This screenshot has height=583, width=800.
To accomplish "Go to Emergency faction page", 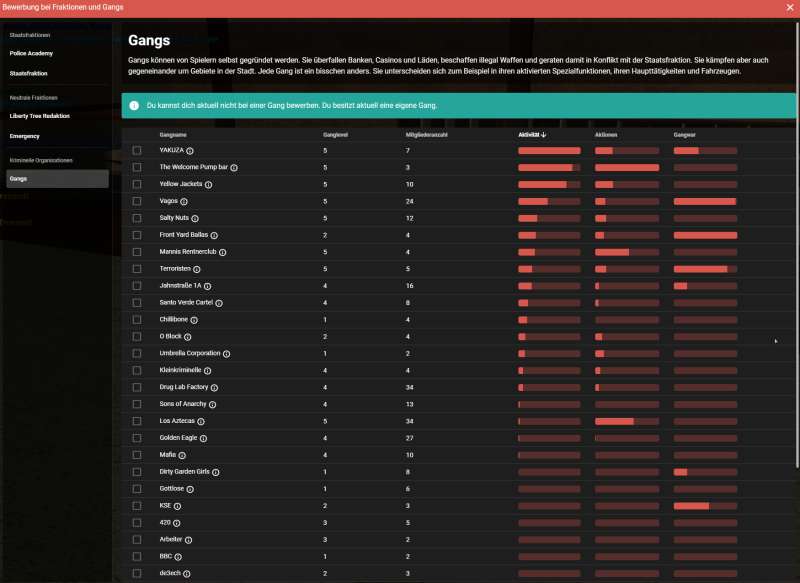I will coord(25,136).
